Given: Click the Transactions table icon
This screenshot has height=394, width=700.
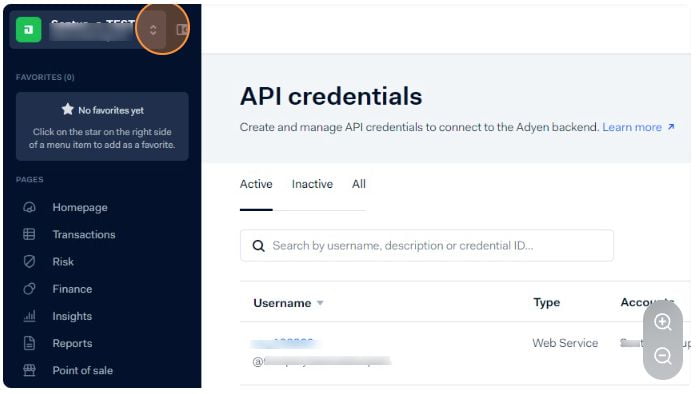Looking at the screenshot, I should pyautogui.click(x=29, y=234).
